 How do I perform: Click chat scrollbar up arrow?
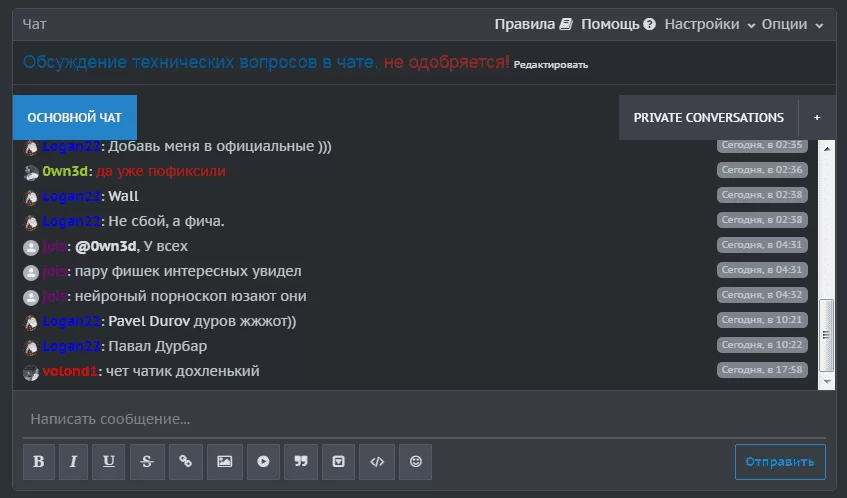pyautogui.click(x=827, y=148)
